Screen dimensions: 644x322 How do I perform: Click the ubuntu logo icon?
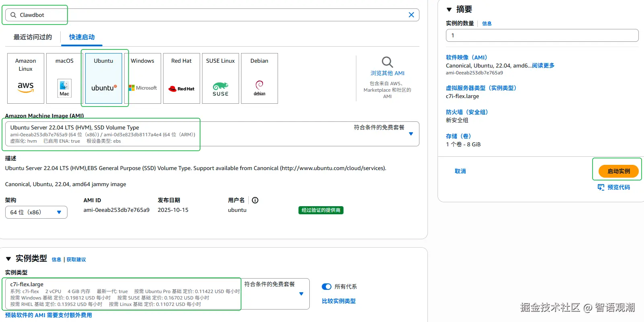104,88
